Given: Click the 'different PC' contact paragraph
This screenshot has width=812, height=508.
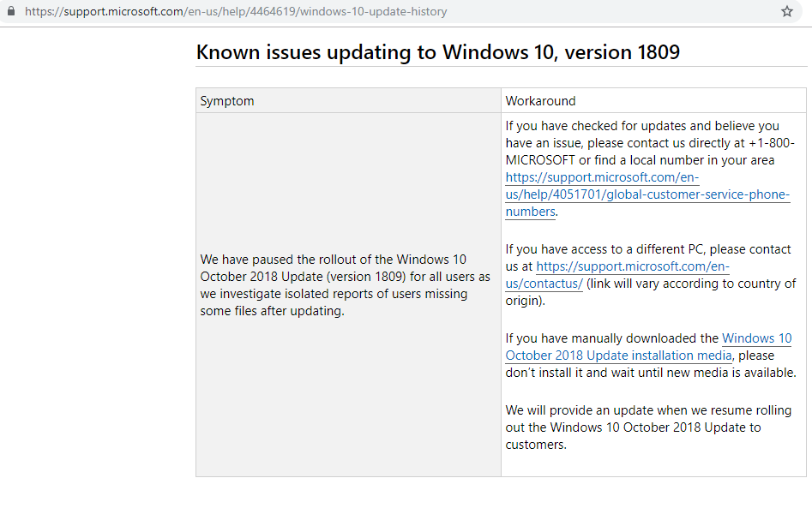Looking at the screenshot, I should click(651, 275).
